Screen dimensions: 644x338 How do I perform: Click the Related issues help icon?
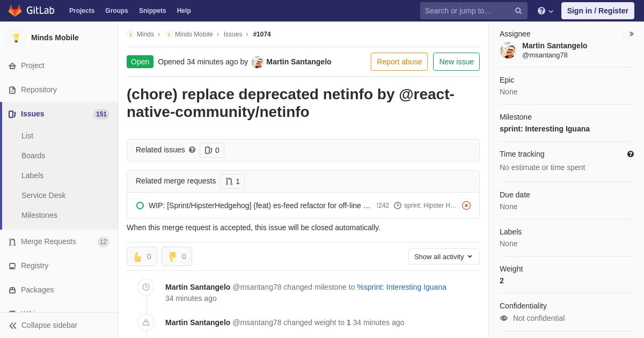[x=192, y=150]
